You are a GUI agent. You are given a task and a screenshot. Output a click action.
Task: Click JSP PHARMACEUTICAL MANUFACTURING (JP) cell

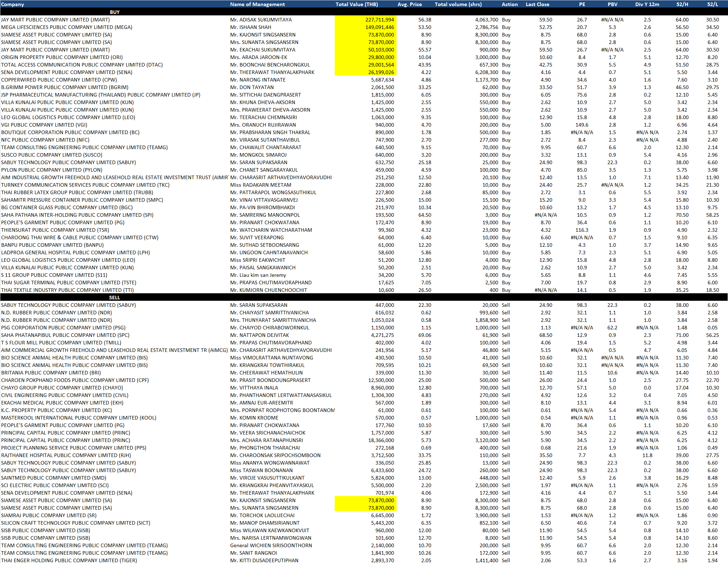click(101, 95)
